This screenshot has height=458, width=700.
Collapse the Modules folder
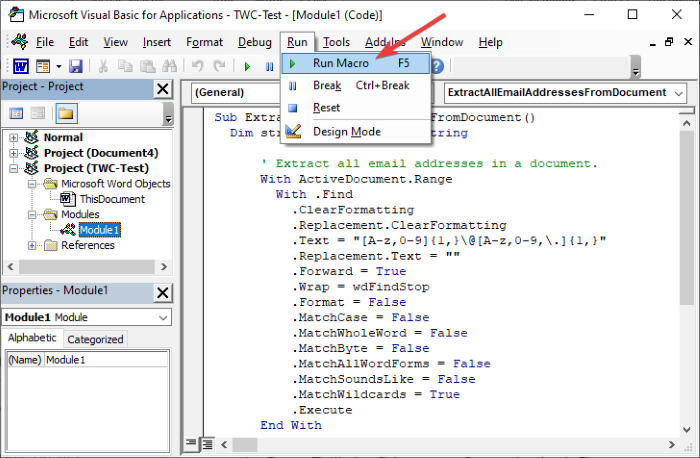pos(32,215)
